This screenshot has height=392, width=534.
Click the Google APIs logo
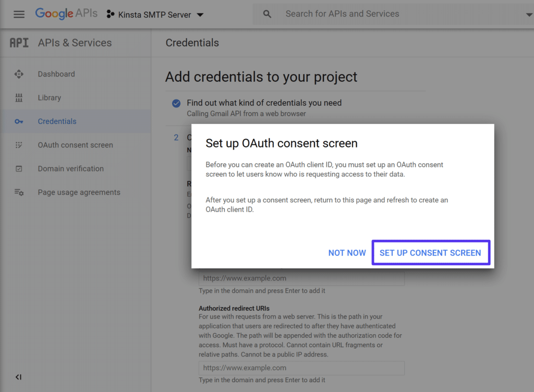(66, 14)
